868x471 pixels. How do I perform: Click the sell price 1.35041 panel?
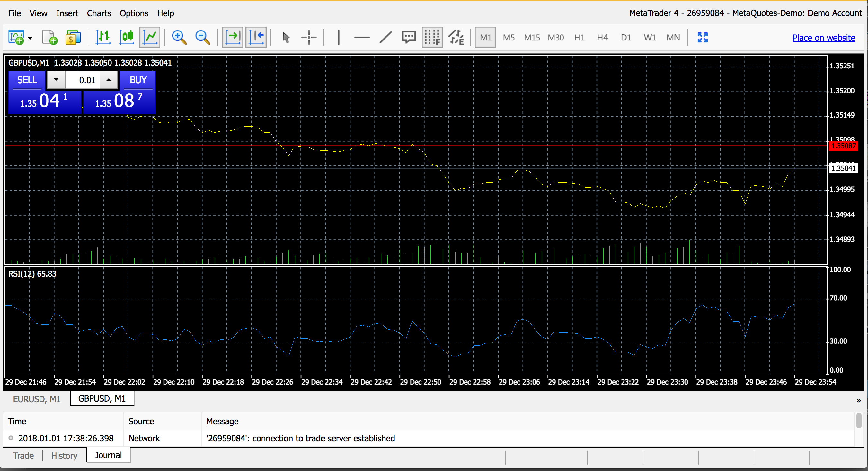point(45,102)
